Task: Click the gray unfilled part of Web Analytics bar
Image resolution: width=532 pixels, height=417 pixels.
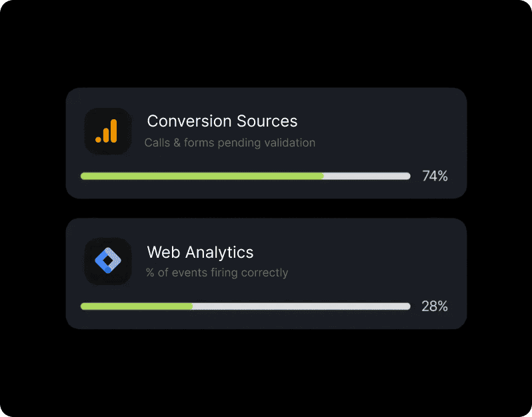Action: [300, 306]
